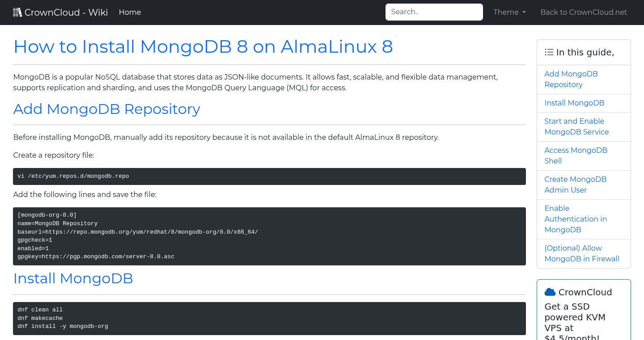This screenshot has width=644, height=340.
Task: Open the Theme dropdown
Action: (509, 12)
